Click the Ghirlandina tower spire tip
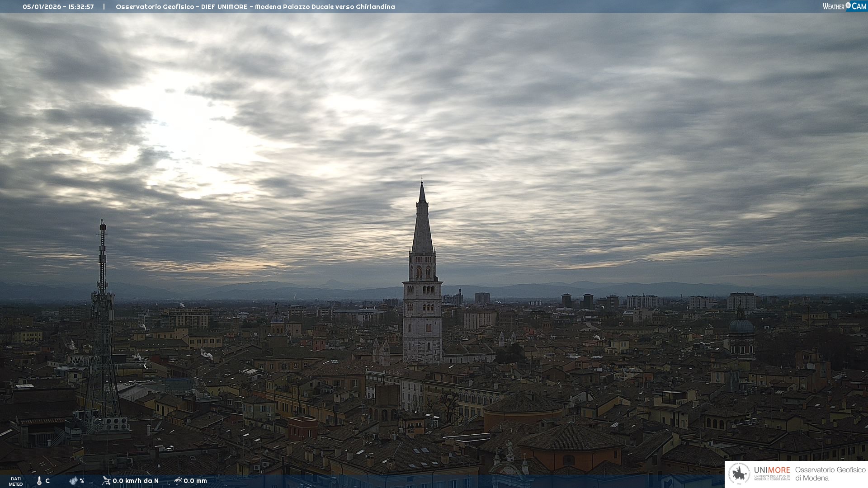Viewport: 868px width, 488px height. click(422, 184)
